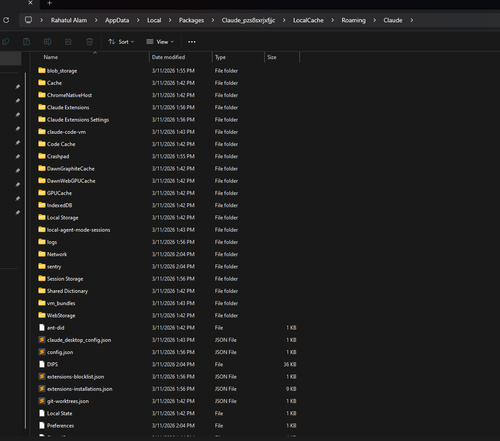Click the Delete trash can toolbar icon

tap(89, 42)
